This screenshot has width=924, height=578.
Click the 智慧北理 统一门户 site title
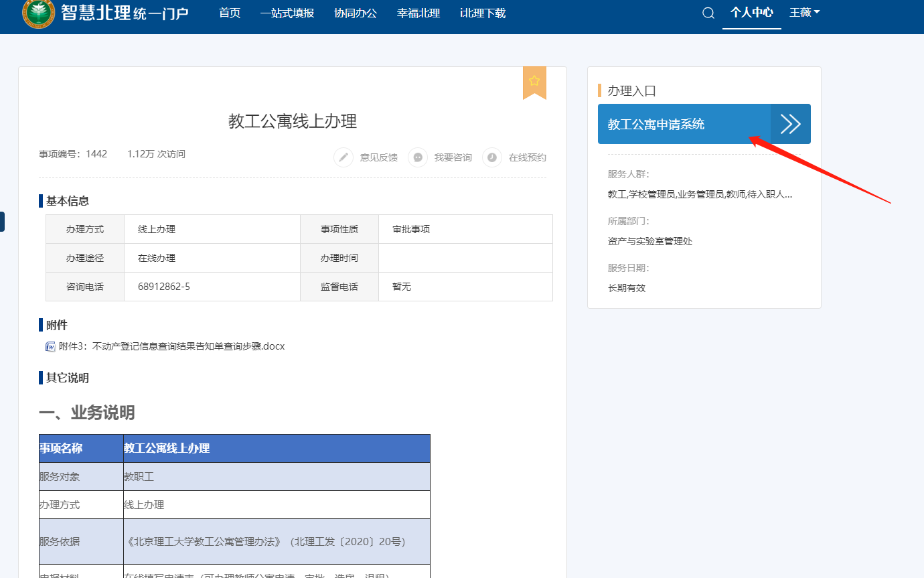coord(125,13)
